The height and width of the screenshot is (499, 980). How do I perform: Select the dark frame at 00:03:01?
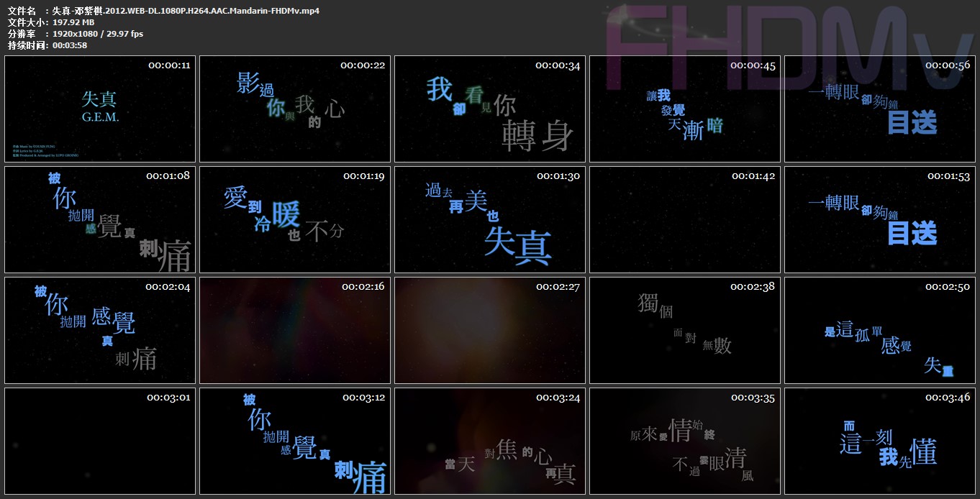(100, 441)
